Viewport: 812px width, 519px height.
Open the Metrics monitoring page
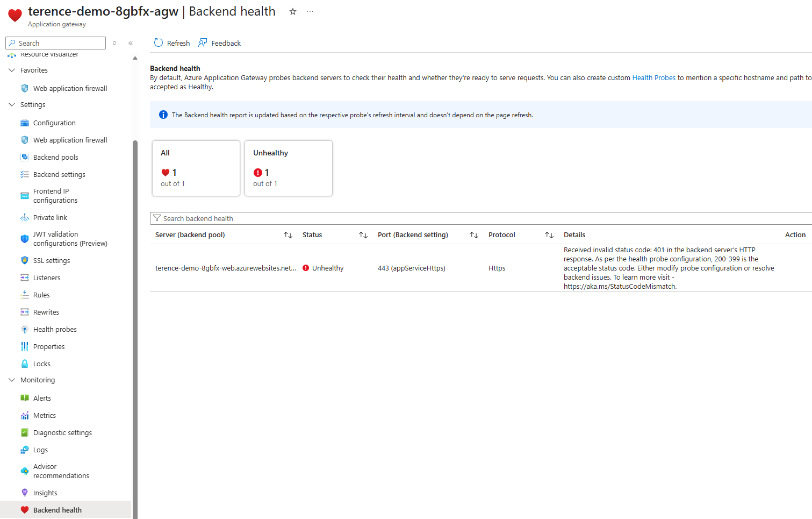point(44,415)
